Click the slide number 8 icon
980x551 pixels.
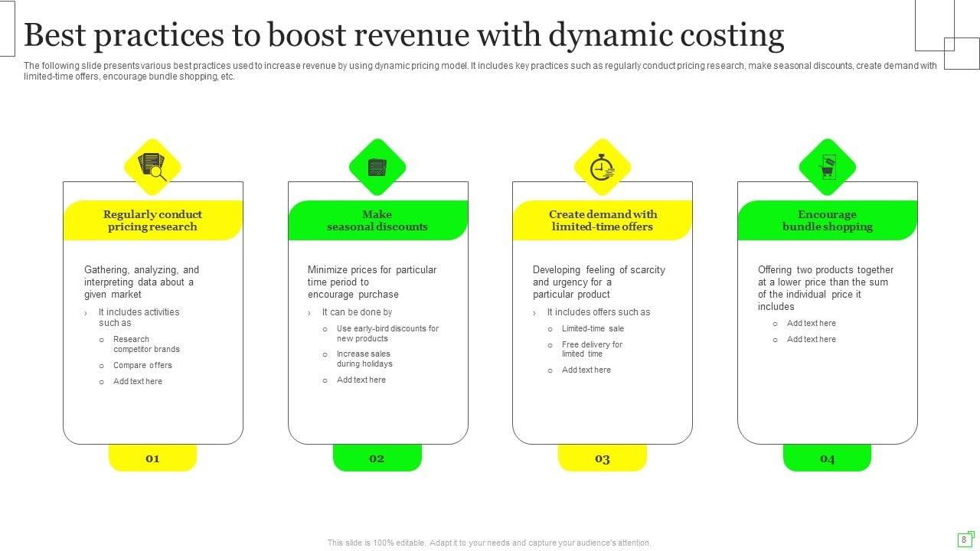tap(965, 539)
